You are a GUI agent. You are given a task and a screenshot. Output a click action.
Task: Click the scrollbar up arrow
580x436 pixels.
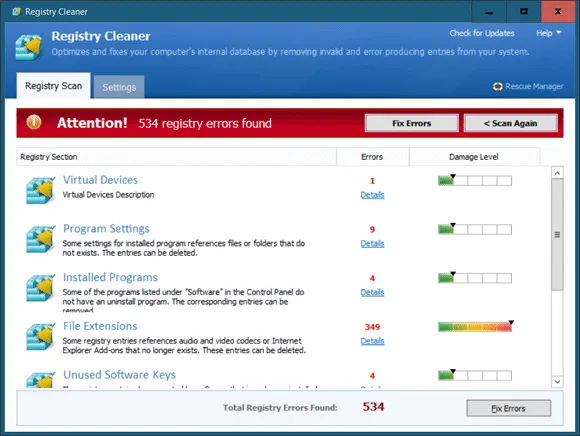coord(557,173)
